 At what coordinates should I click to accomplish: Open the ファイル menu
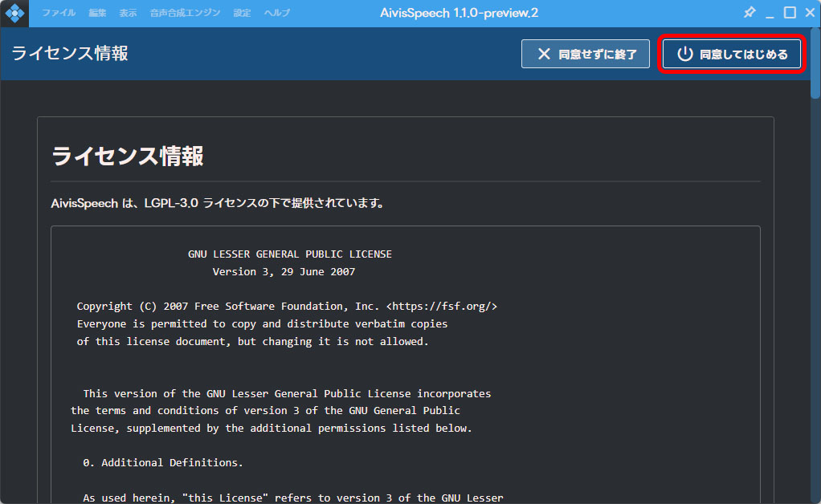(59, 13)
